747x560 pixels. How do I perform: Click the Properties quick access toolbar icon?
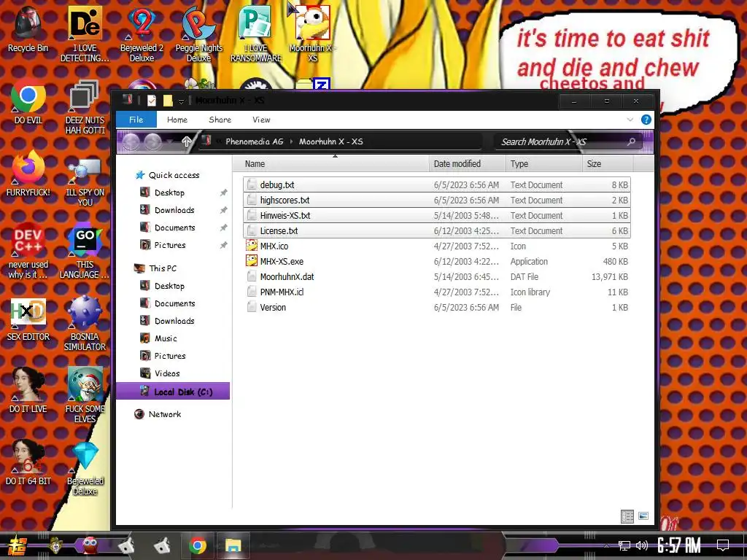tap(152, 101)
